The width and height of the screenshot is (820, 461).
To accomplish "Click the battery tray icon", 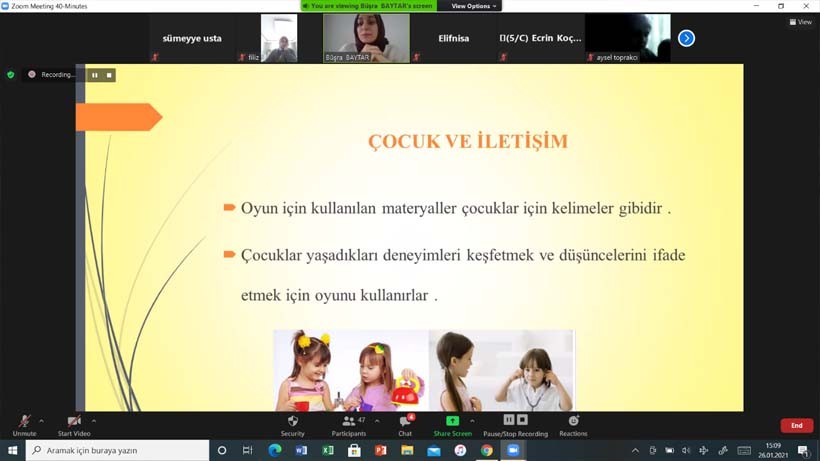I will (669, 450).
